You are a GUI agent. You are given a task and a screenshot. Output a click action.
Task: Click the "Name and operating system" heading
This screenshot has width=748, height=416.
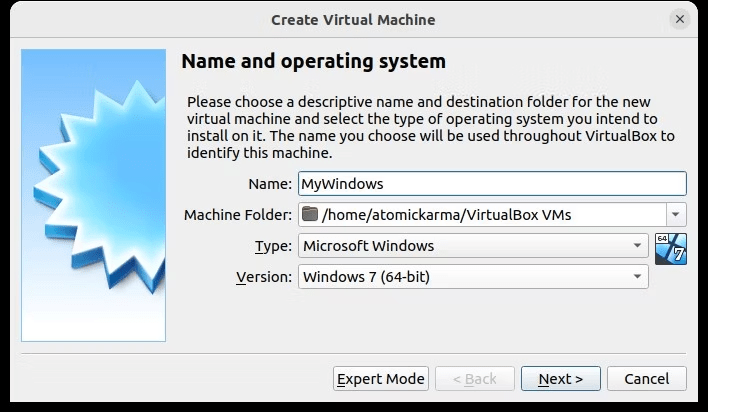coord(313,61)
